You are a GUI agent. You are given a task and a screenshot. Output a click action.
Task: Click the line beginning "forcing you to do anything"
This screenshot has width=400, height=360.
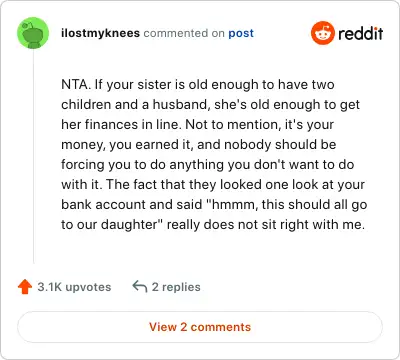207,164
